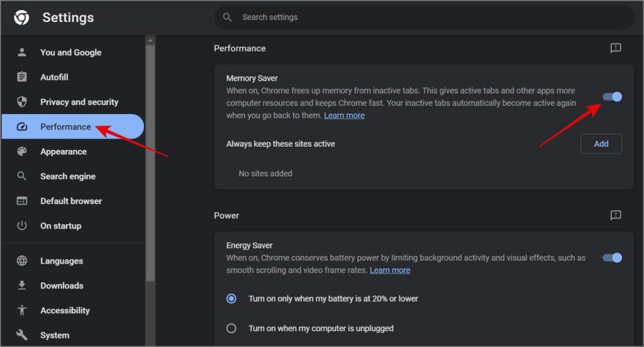Select battery at 20% or lower option

[231, 299]
